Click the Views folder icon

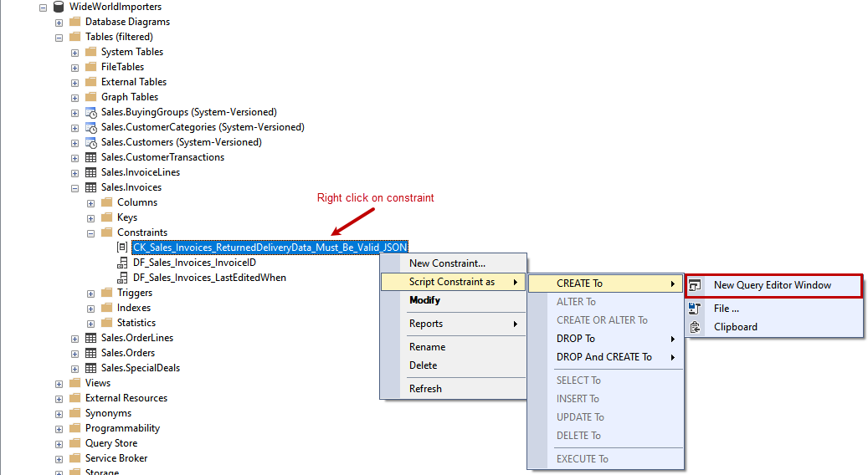tap(74, 383)
